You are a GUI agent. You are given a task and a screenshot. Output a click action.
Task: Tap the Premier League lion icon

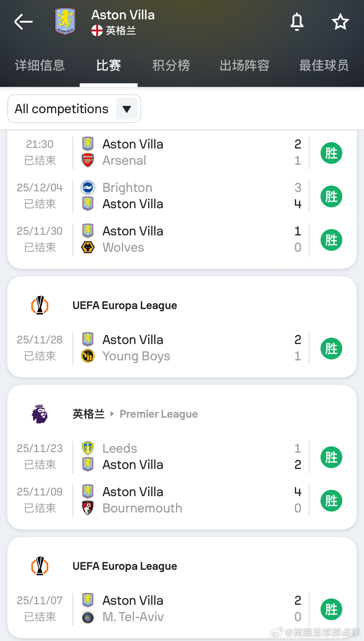(x=40, y=414)
